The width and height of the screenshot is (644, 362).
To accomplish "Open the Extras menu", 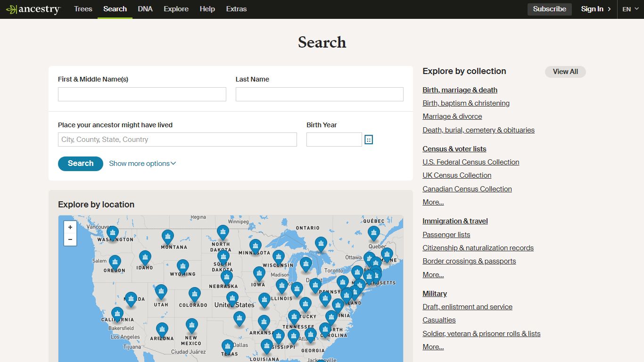I will [x=236, y=9].
